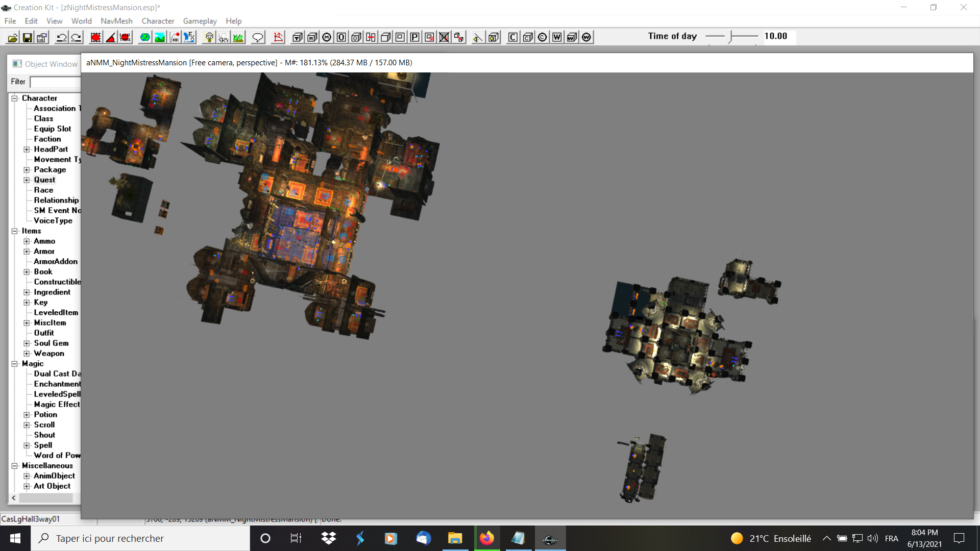Select Faction in the object tree

tap(47, 139)
